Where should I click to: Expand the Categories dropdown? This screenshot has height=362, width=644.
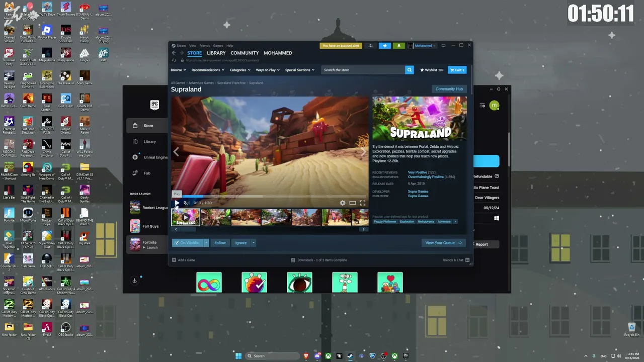pos(240,70)
